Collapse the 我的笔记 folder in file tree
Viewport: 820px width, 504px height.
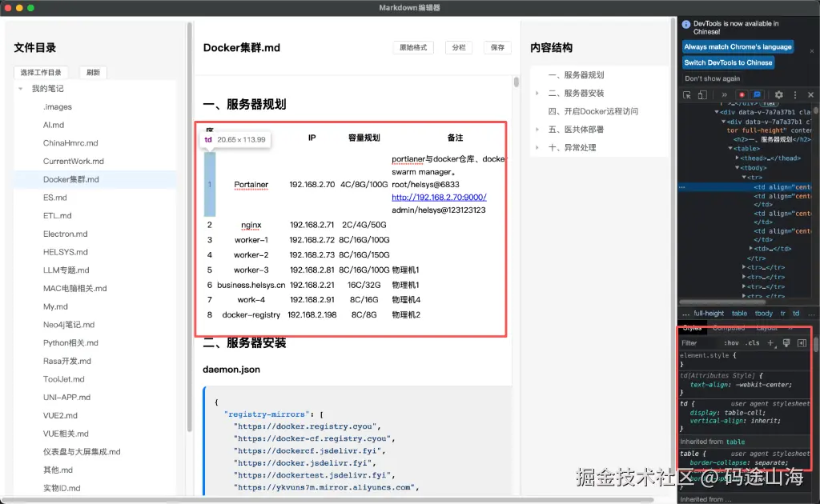21,89
